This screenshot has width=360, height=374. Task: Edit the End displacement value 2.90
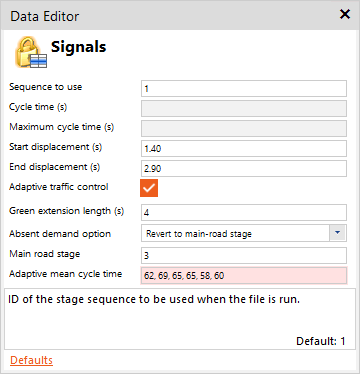coord(244,168)
